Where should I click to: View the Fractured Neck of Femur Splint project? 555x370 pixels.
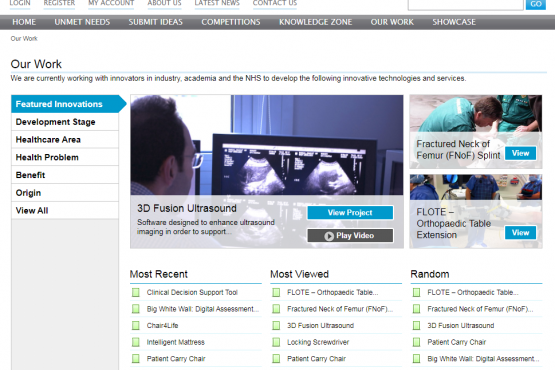coord(520,153)
